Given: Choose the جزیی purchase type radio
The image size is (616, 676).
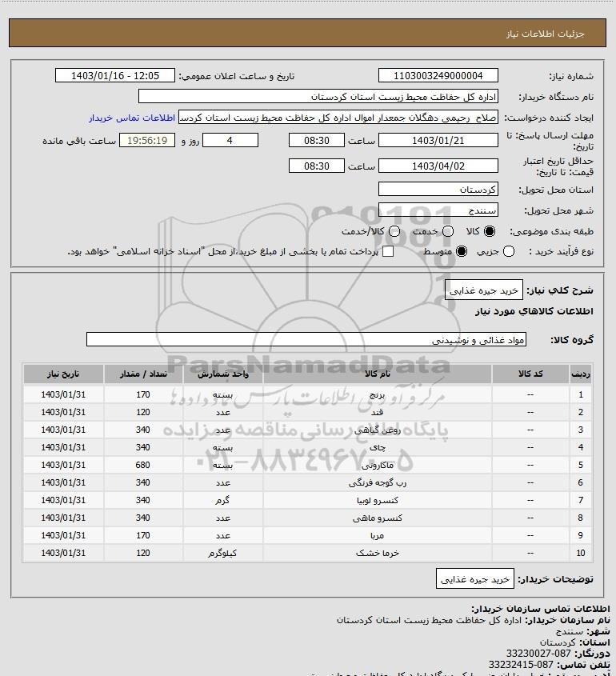Looking at the screenshot, I should 509,251.
